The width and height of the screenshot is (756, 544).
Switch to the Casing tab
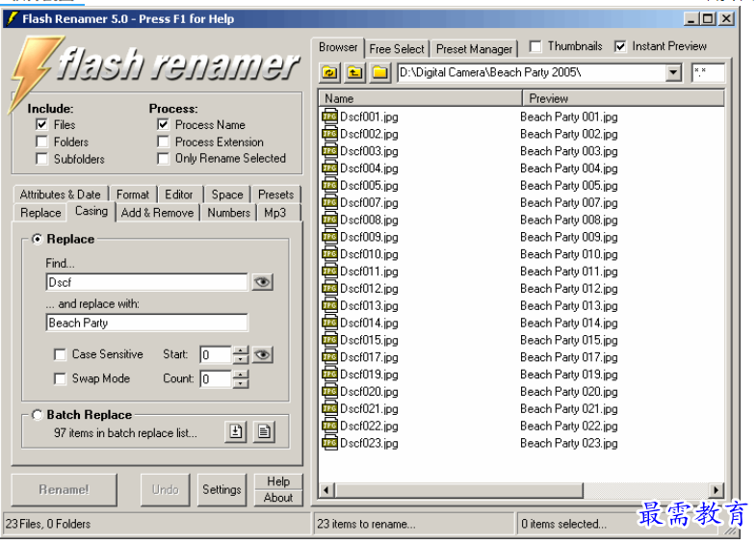(x=91, y=211)
